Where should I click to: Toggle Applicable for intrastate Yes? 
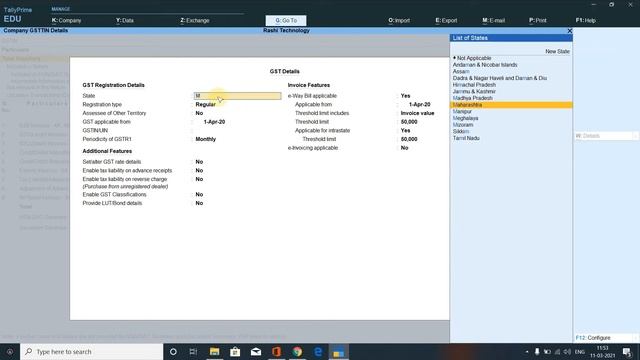(405, 131)
